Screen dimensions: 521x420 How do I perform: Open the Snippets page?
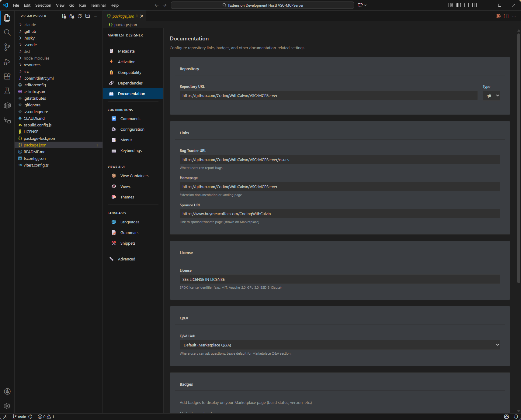click(x=133, y=243)
